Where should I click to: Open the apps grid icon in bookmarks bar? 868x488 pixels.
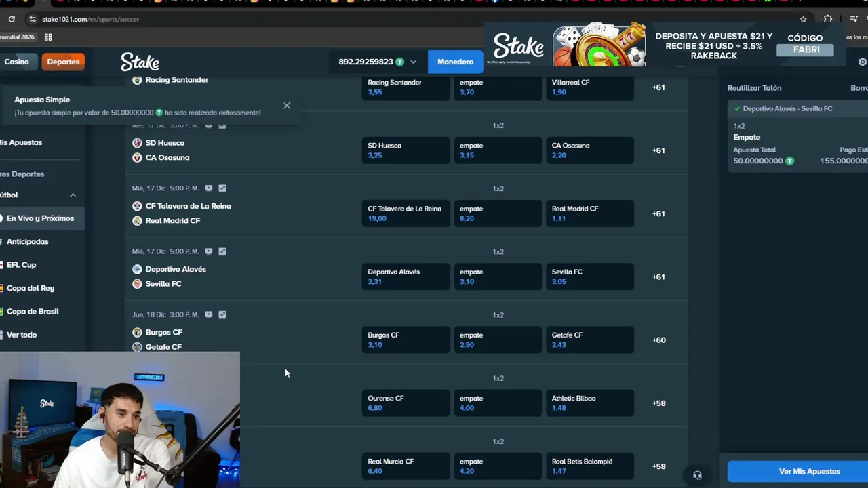click(48, 37)
